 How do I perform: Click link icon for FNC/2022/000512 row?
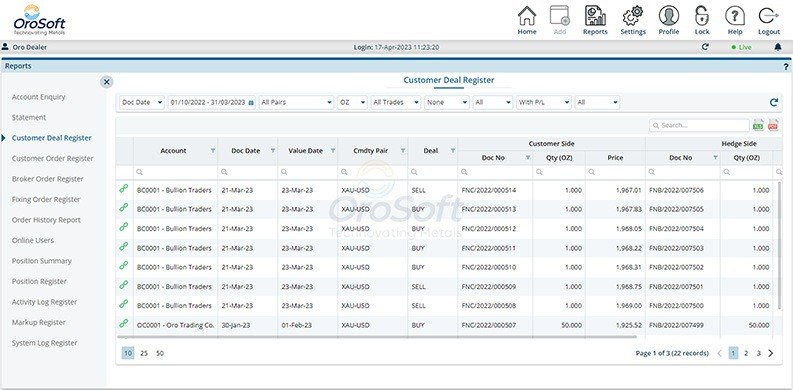(123, 227)
